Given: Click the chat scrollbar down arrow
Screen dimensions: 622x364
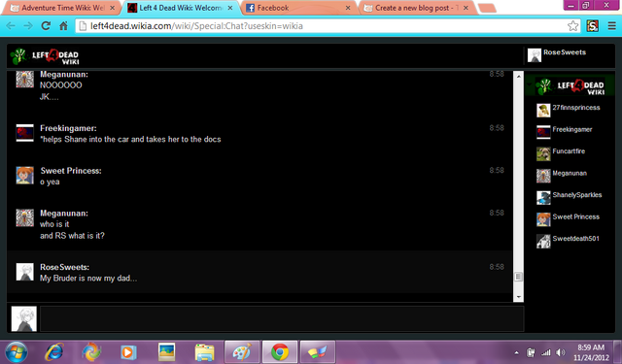Looking at the screenshot, I should coord(518,297).
